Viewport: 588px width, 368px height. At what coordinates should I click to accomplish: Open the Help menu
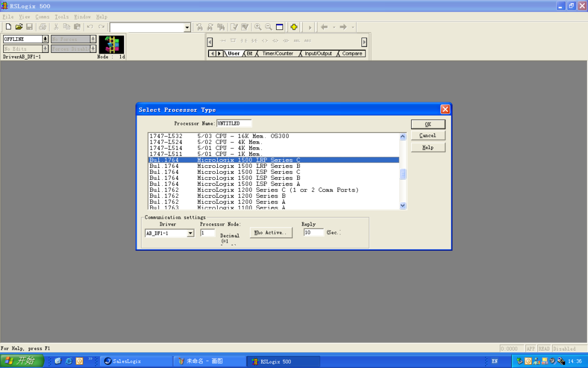pyautogui.click(x=102, y=17)
